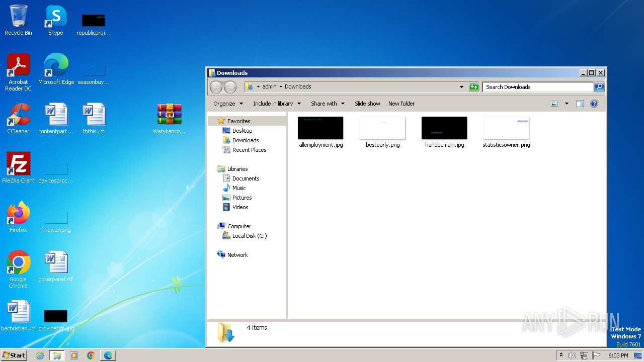
Task: Open the Explorer Help button
Action: 594,104
